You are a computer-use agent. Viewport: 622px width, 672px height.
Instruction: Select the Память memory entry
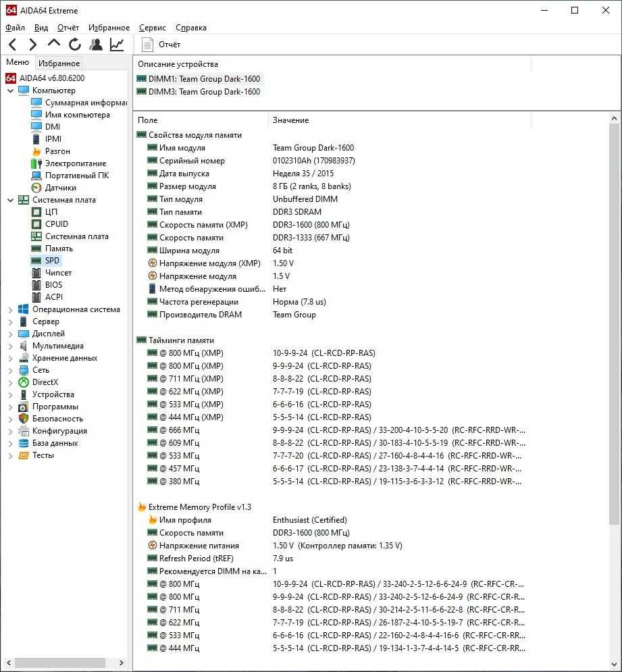point(59,249)
